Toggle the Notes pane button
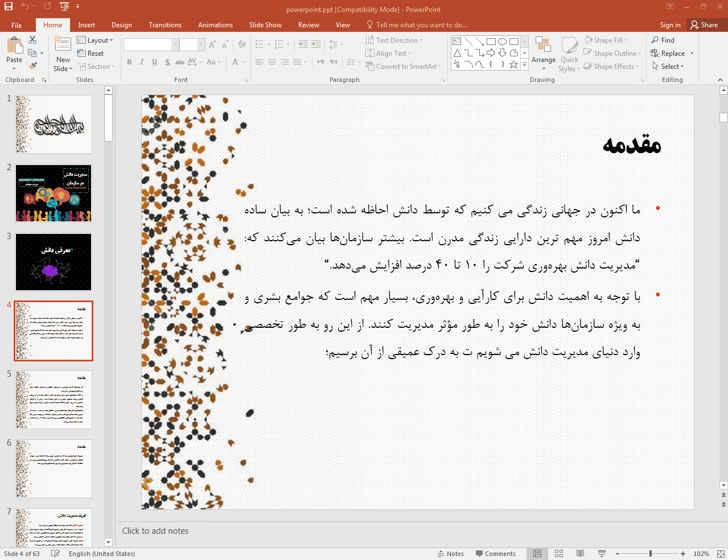This screenshot has width=728, height=560. pos(450,554)
